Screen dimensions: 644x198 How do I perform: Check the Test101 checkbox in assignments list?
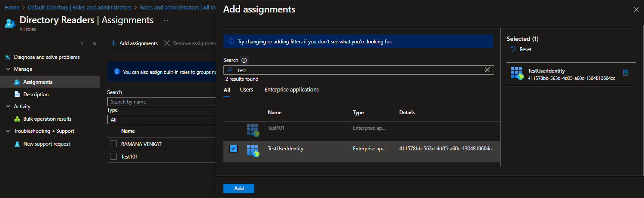113,157
